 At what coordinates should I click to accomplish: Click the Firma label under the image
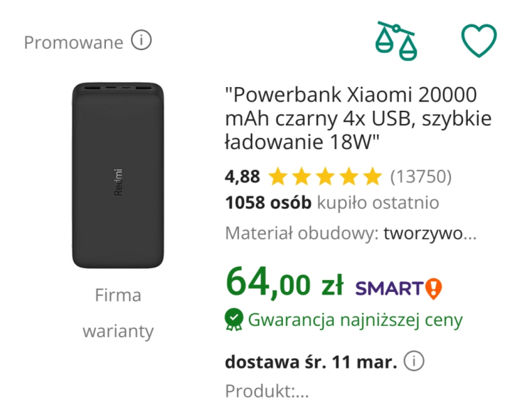pos(118,295)
